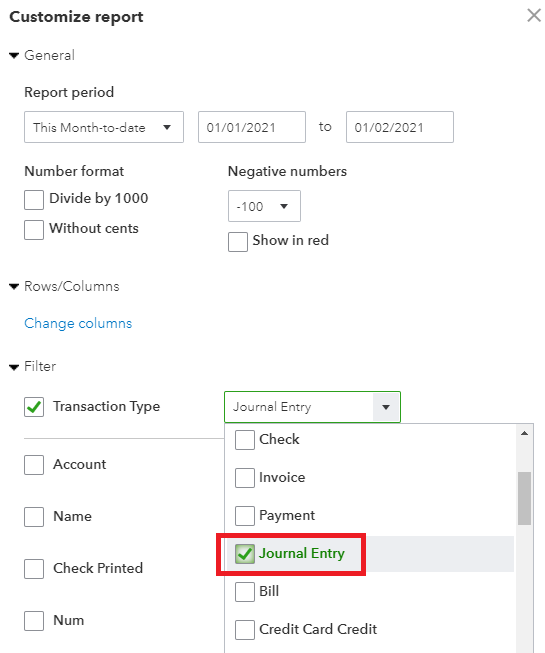
Task: Open the Negative numbers format dropdown
Action: [x=264, y=206]
